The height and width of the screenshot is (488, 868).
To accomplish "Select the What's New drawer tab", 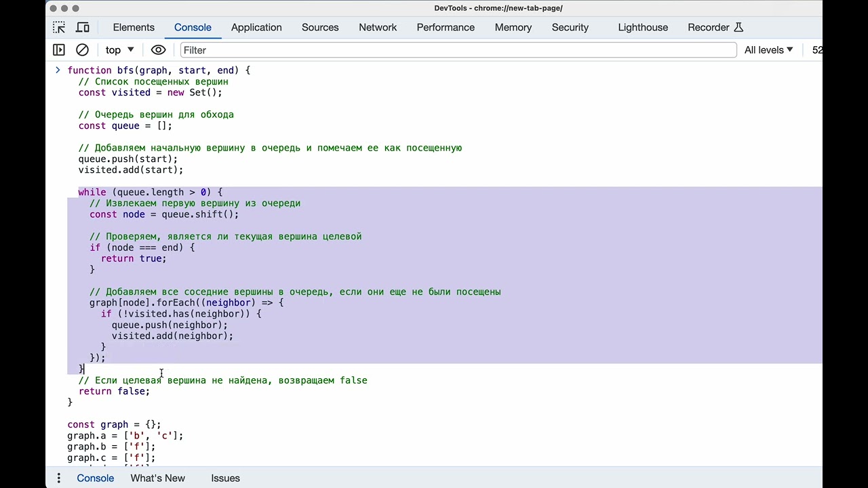I will pyautogui.click(x=157, y=478).
